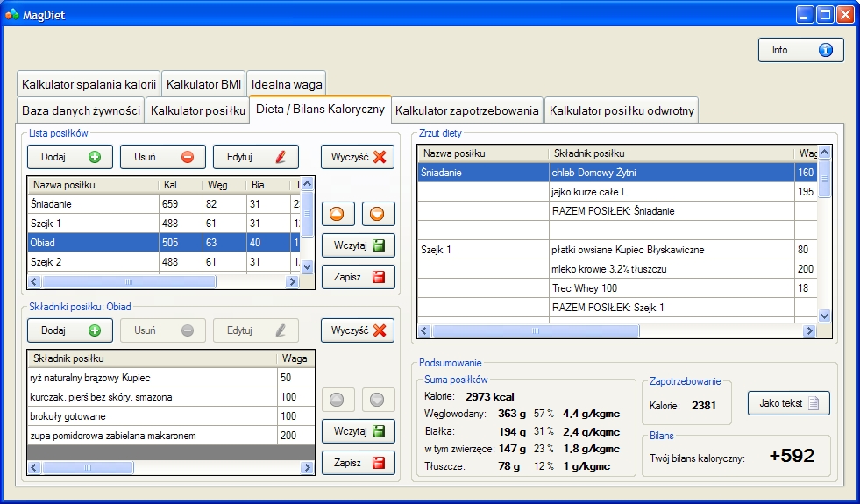The height and width of the screenshot is (504, 860).
Task: Export the summary with Jako tekst
Action: (x=789, y=403)
